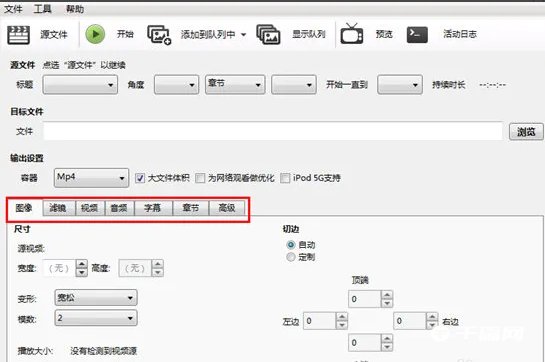Image resolution: width=545 pixels, height=362 pixels.
Task: Click the Add to Queue picture icon
Action: coord(159,34)
